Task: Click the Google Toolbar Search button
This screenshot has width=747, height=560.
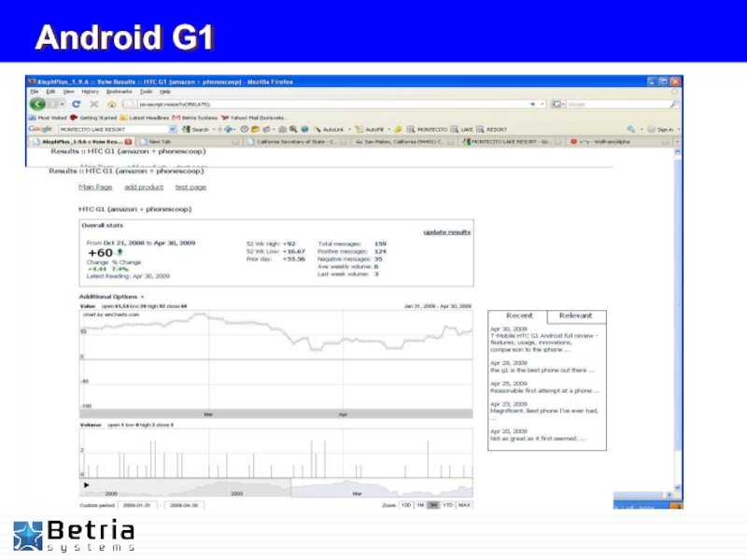Action: 196,129
